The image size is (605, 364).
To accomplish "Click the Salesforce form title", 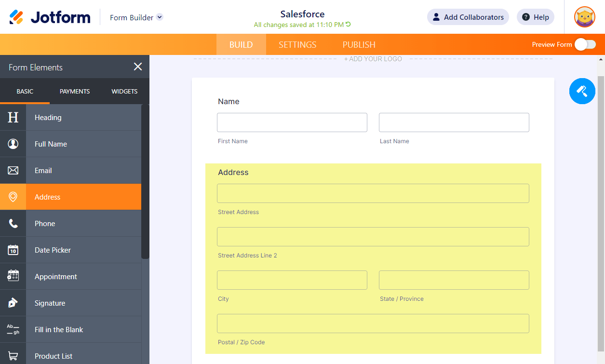I will 302,14.
